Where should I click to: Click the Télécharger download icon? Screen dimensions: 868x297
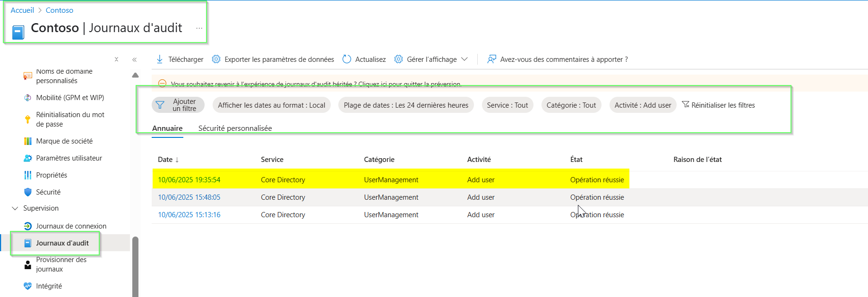tap(160, 59)
